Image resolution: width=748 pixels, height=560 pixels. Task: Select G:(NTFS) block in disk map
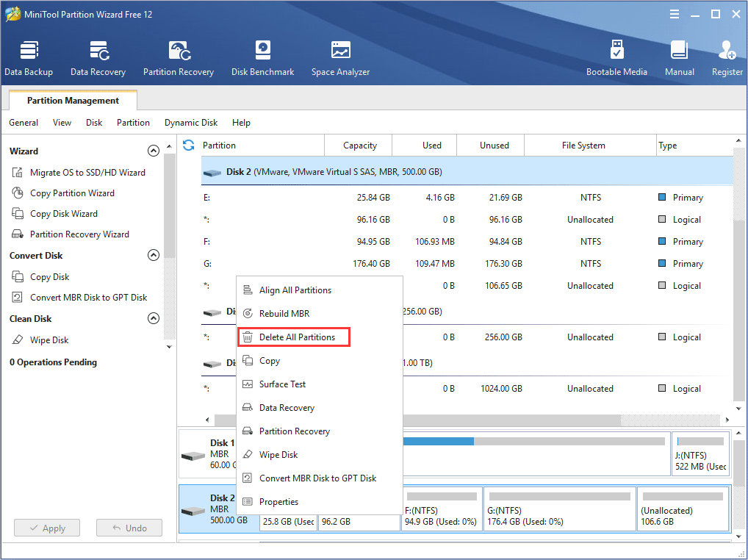coord(560,509)
